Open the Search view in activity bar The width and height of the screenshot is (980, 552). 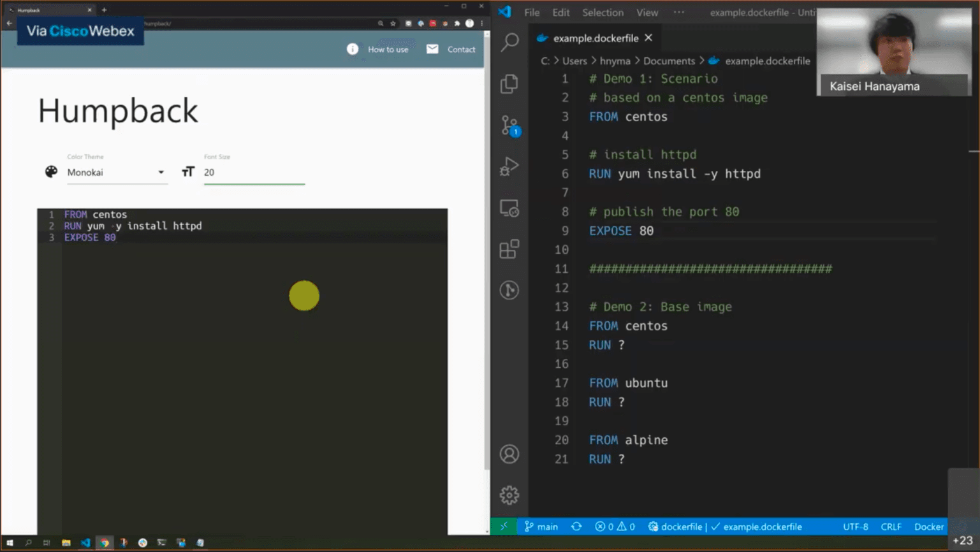click(x=509, y=43)
